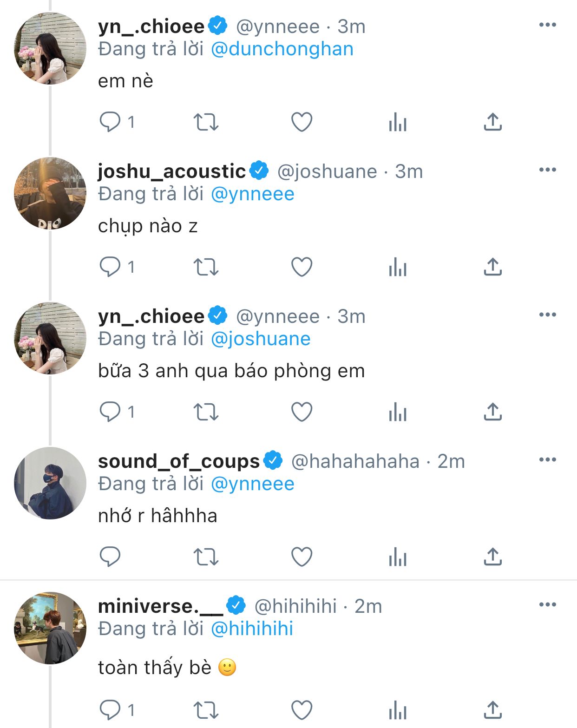The height and width of the screenshot is (728, 577).
Task: Open more options for joshu_acoustic's tweet
Action: 547,170
